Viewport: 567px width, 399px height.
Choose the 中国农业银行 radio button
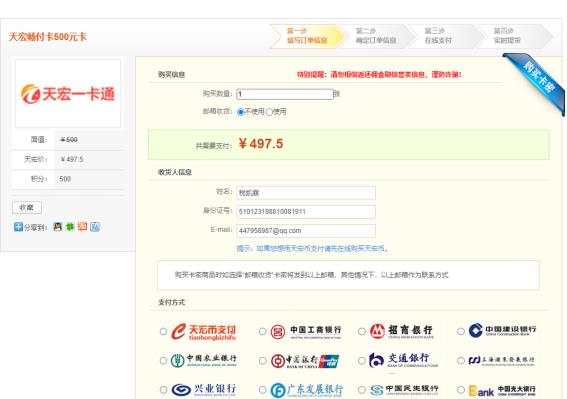163,361
